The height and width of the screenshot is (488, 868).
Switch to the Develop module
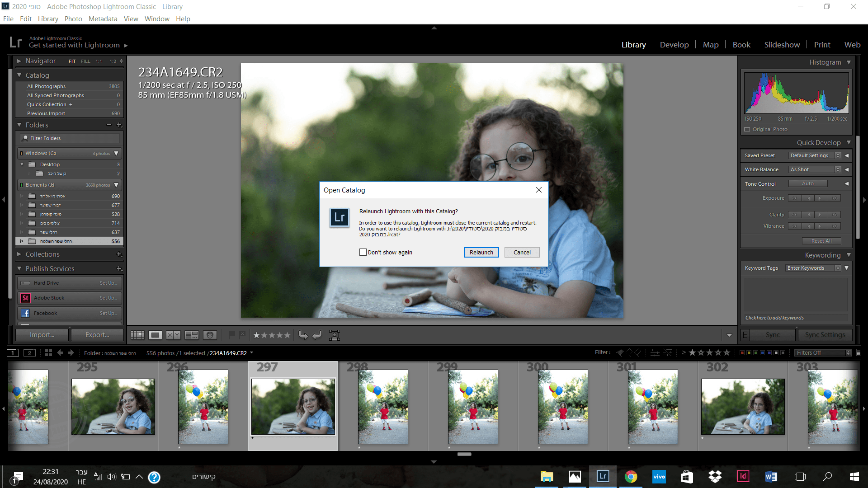point(674,45)
